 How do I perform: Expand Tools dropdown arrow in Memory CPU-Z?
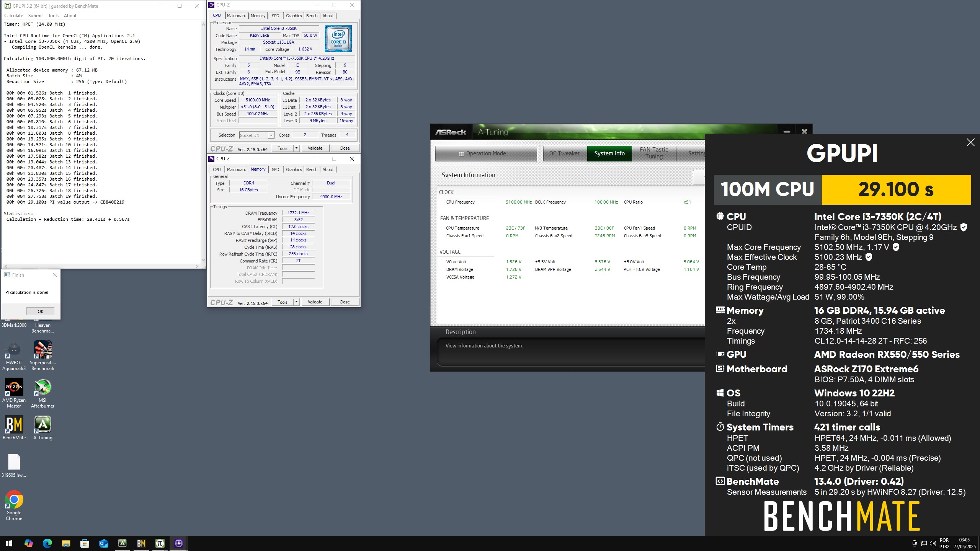tap(296, 302)
